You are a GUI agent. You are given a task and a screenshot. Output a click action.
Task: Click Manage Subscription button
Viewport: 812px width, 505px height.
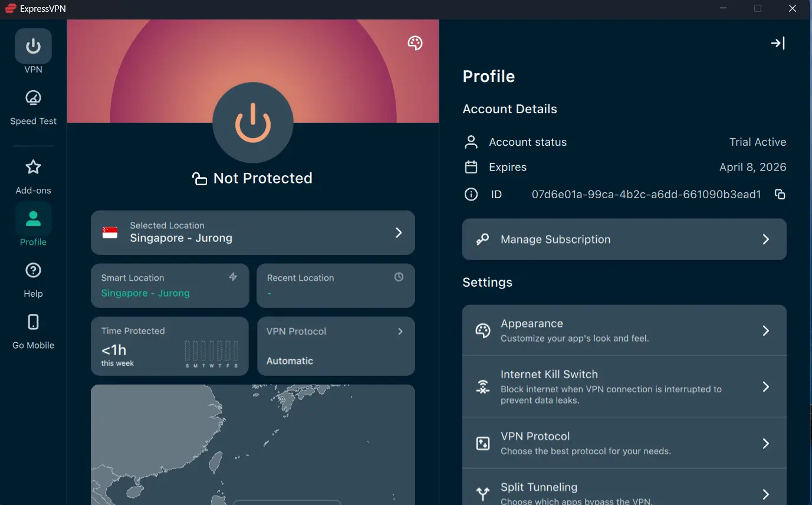click(x=624, y=239)
